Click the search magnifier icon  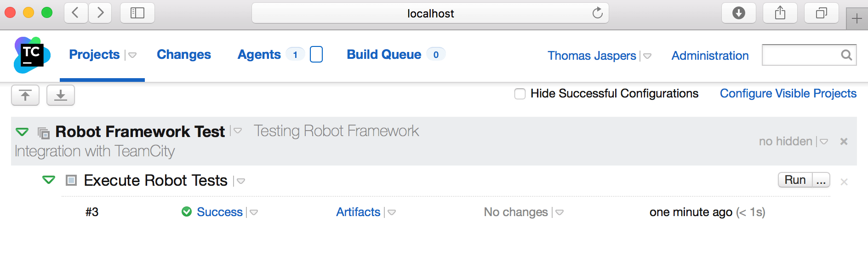point(846,55)
